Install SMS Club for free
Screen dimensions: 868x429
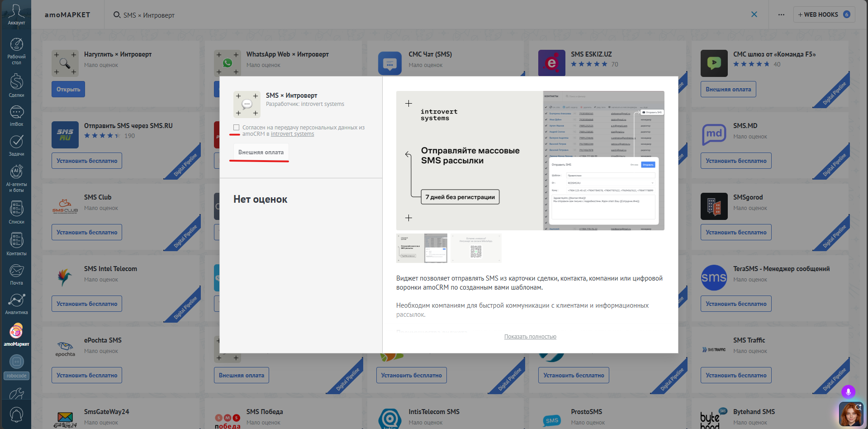pos(87,232)
